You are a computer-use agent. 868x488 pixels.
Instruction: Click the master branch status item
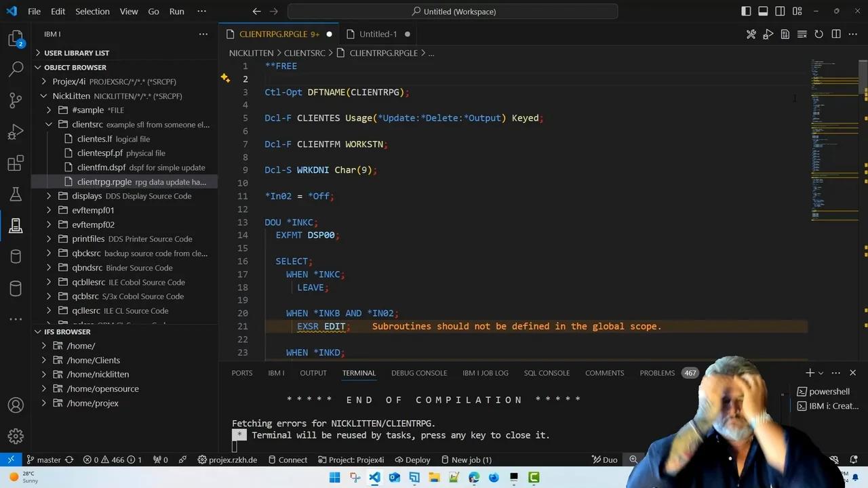tap(49, 460)
